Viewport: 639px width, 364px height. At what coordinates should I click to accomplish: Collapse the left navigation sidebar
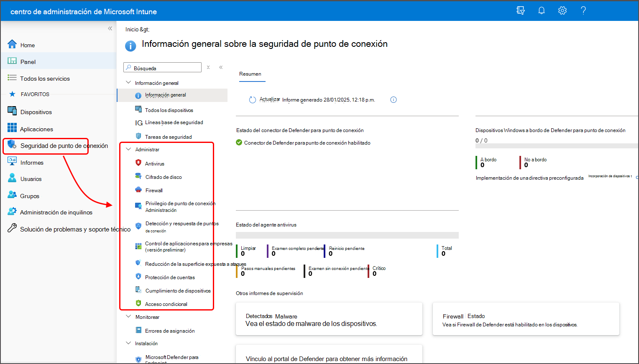pyautogui.click(x=110, y=28)
